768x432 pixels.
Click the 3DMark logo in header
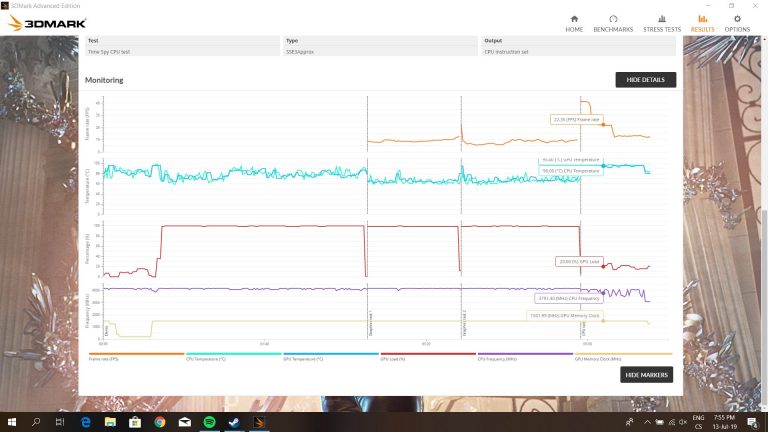tap(47, 22)
